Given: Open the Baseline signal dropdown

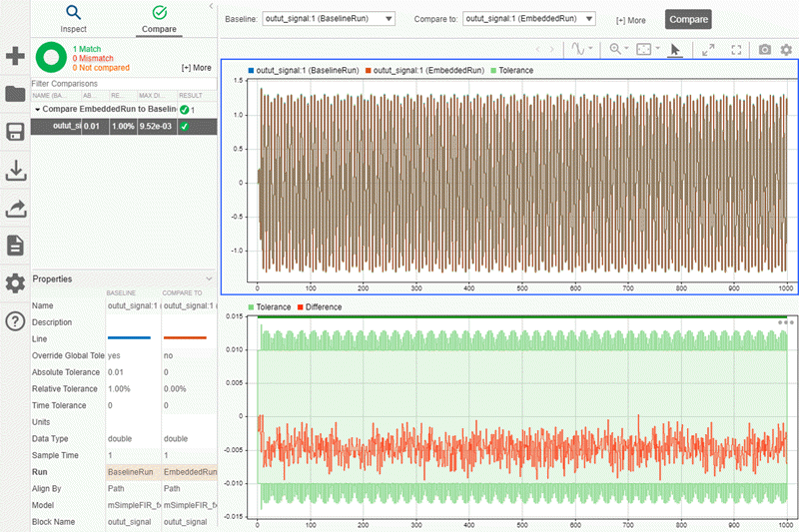Looking at the screenshot, I should (x=330, y=18).
